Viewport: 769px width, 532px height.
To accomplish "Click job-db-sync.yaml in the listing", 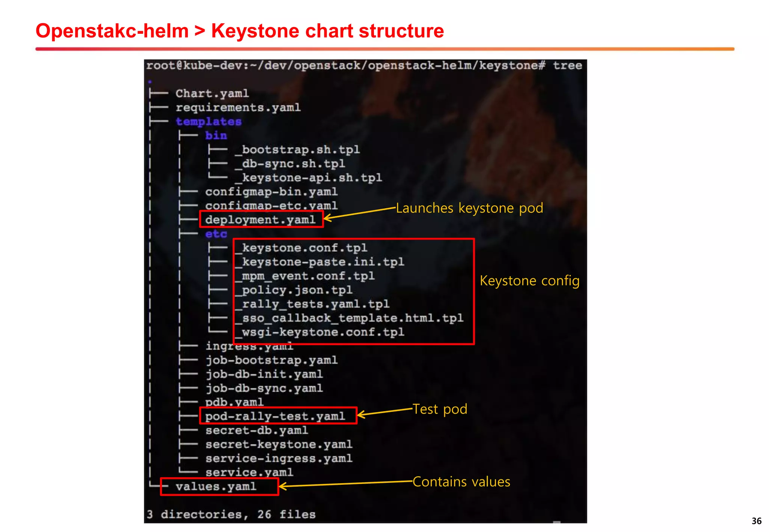I will 264,388.
